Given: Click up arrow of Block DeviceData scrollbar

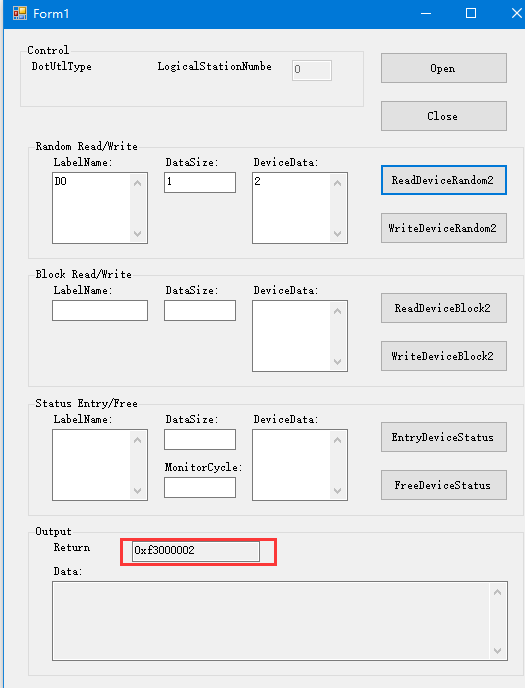Looking at the screenshot, I should click(337, 311).
